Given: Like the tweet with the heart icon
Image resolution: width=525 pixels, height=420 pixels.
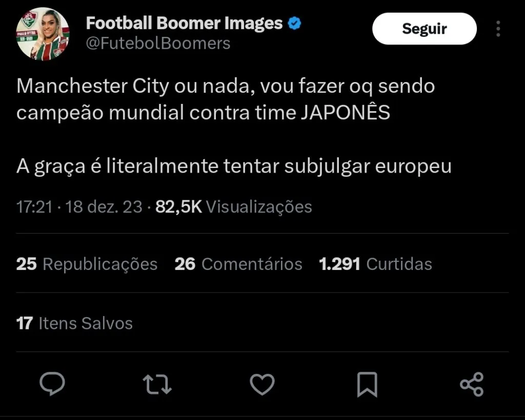Looking at the screenshot, I should point(262,384).
